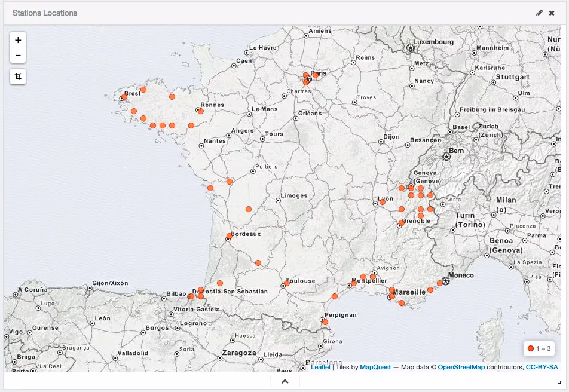Zoom out using the minus map control
This screenshot has width=569, height=392.
pyautogui.click(x=18, y=55)
